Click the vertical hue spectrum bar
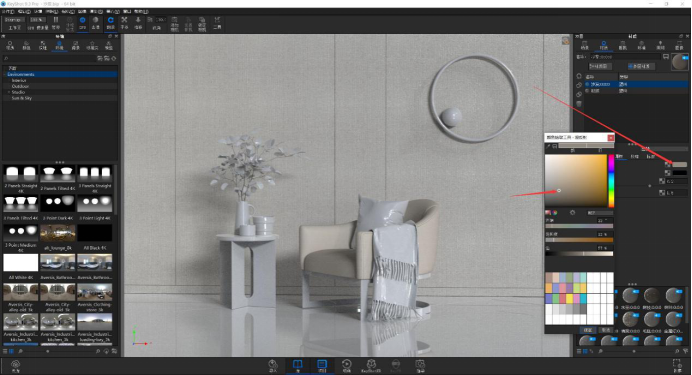The image size is (692, 375). [x=611, y=180]
